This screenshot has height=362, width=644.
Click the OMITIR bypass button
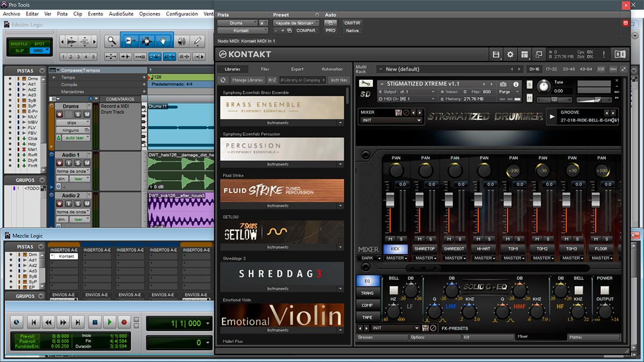click(352, 23)
